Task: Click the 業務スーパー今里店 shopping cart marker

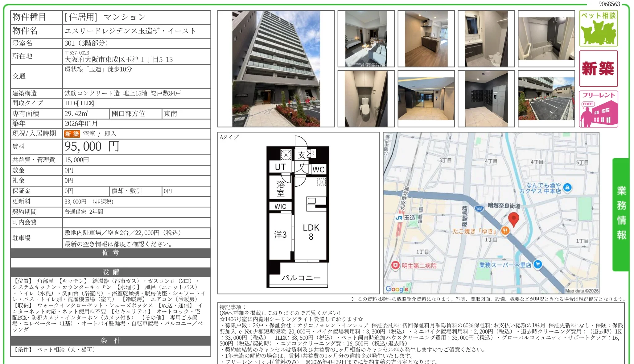Action: 537,264
